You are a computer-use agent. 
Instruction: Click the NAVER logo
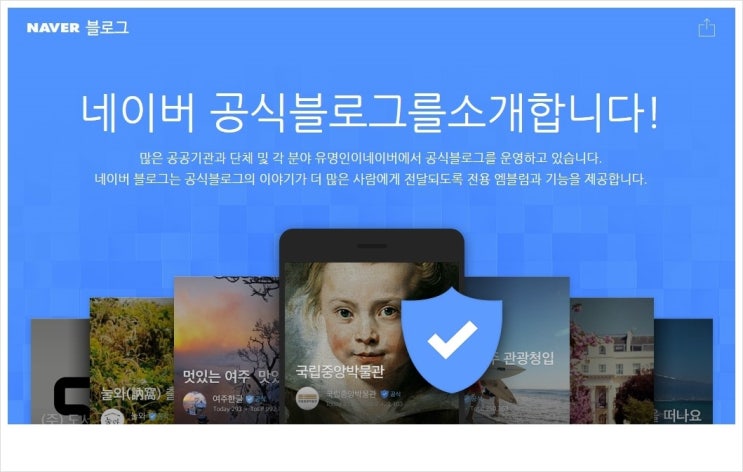[53, 27]
